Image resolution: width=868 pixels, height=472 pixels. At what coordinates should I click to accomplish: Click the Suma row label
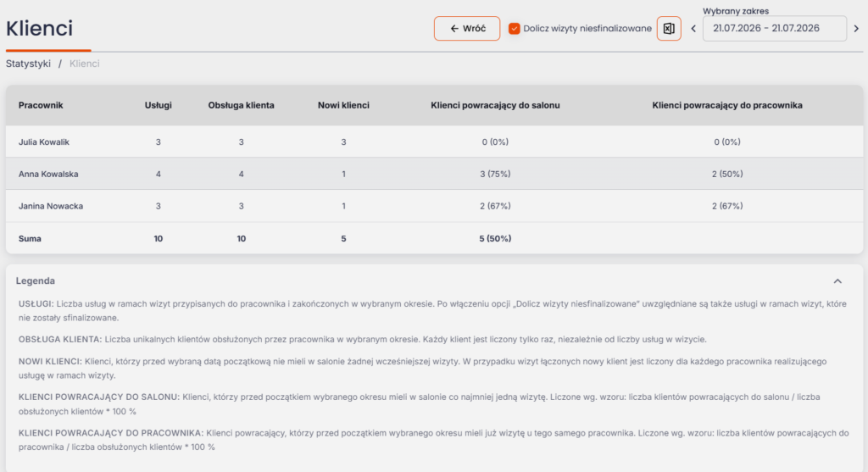click(30, 238)
